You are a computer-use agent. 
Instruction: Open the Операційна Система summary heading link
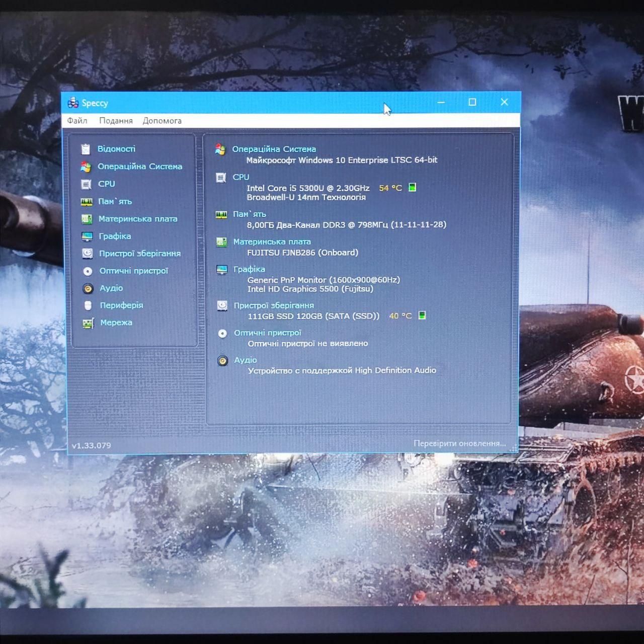[274, 149]
